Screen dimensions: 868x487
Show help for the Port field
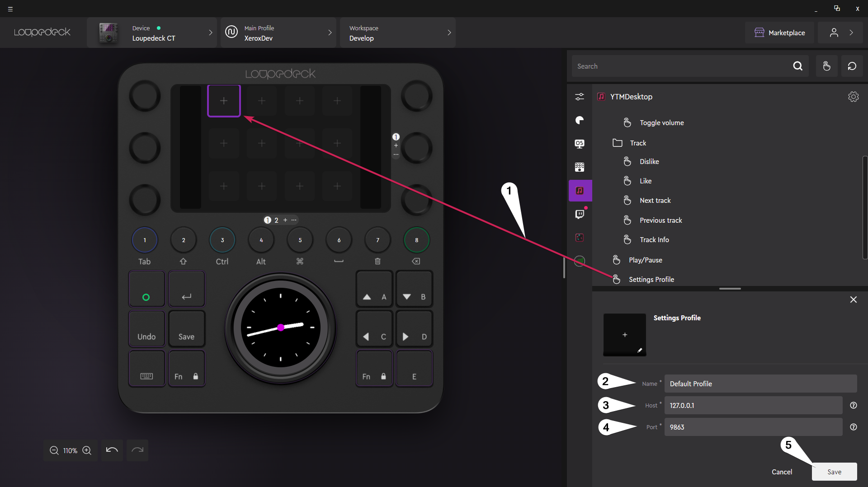854,427
